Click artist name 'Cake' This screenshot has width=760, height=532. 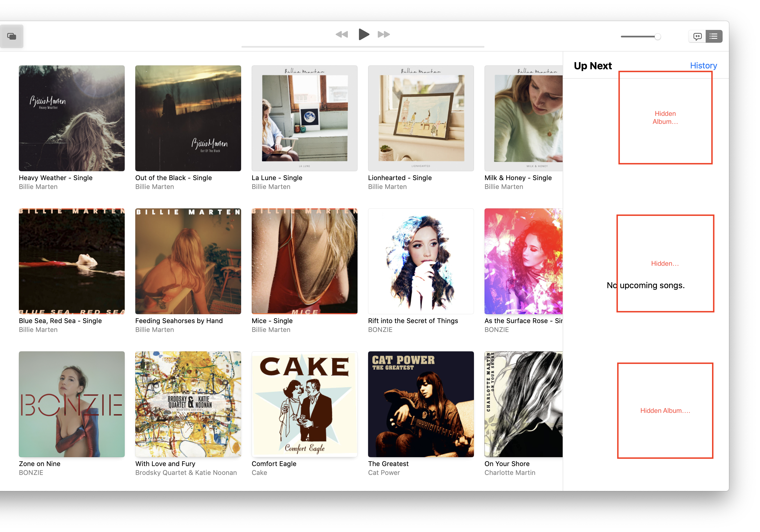pos(259,472)
